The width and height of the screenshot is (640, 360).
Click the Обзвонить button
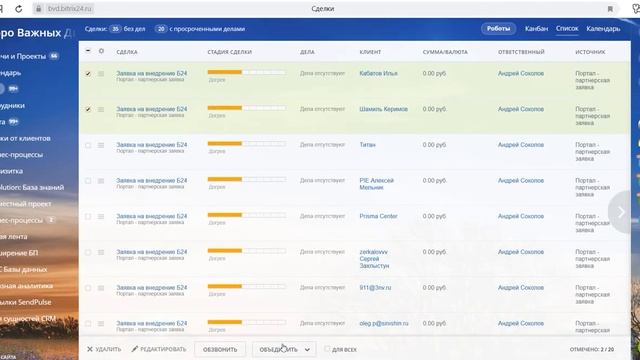220,349
